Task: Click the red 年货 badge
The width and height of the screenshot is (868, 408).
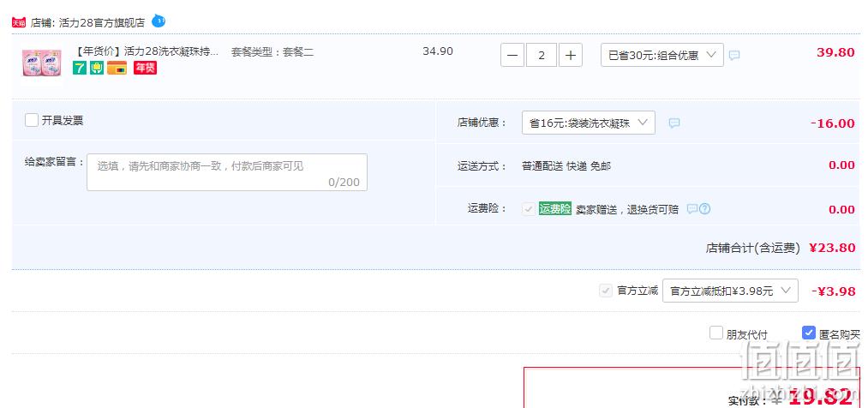Action: [145, 68]
